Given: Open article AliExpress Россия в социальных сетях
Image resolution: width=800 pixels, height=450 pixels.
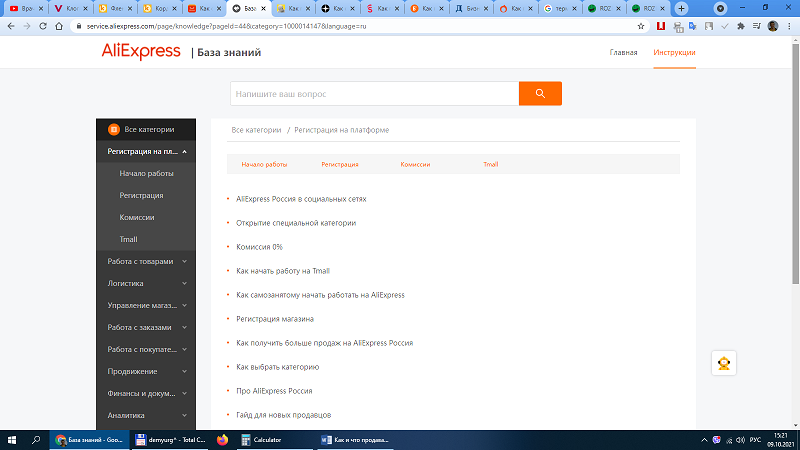Looking at the screenshot, I should (301, 199).
